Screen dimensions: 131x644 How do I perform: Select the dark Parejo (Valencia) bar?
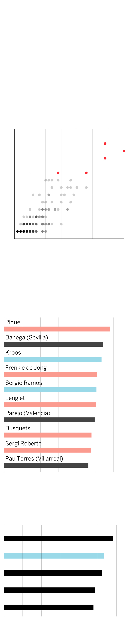point(49,420)
